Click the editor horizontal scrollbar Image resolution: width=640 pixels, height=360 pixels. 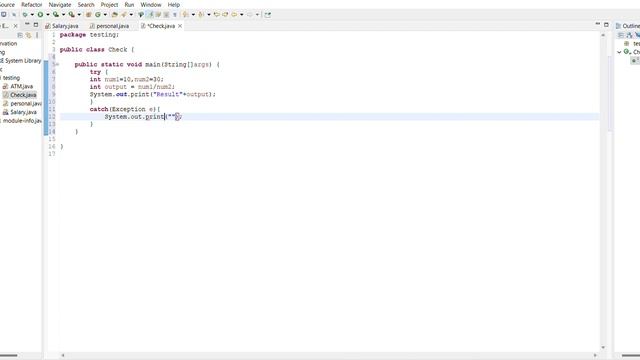point(329,356)
